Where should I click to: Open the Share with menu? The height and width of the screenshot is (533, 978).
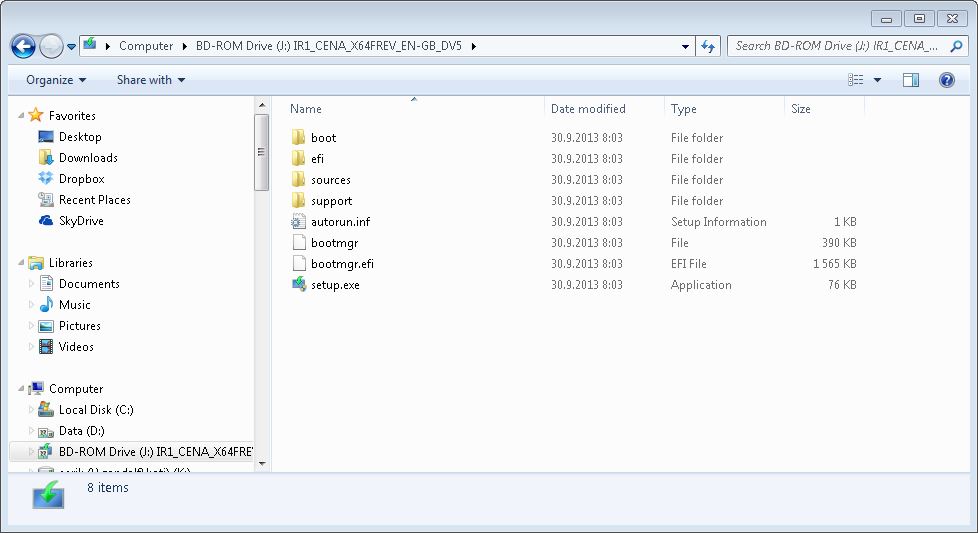[x=151, y=80]
